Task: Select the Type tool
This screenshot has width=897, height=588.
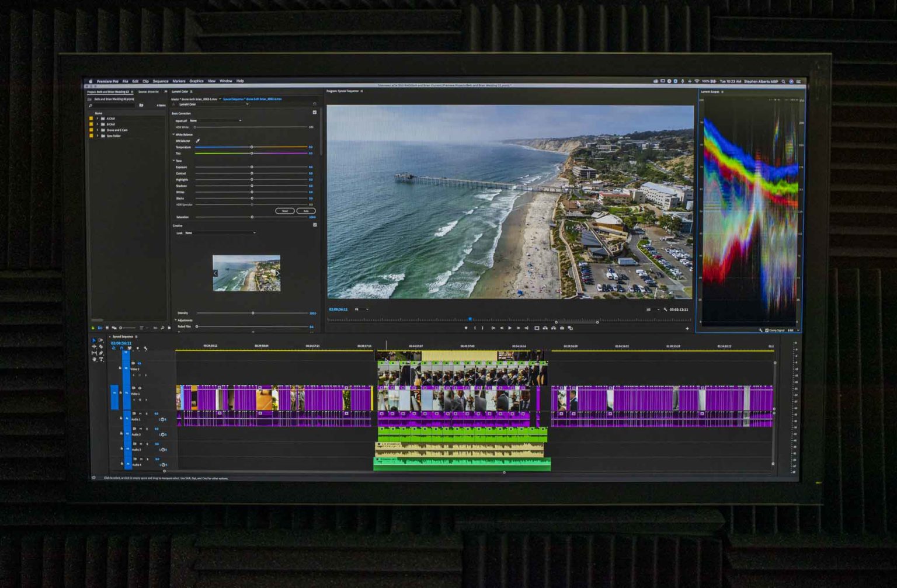Action: (101, 359)
